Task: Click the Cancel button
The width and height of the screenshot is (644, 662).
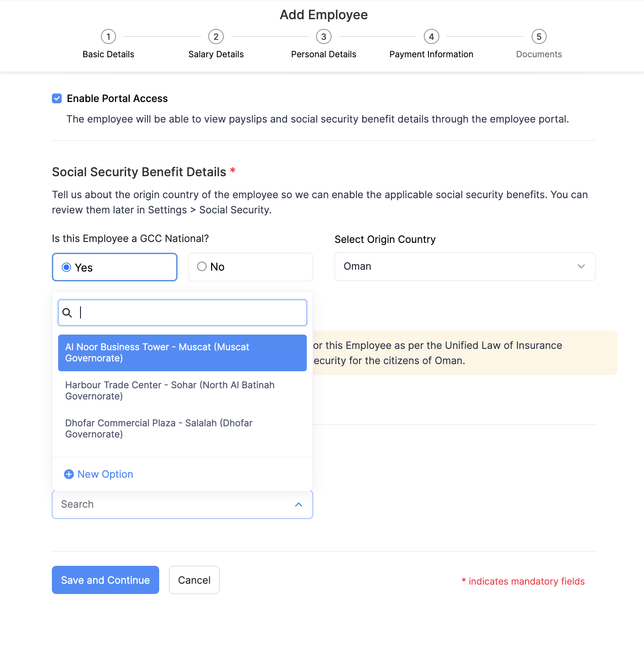Action: tap(194, 580)
